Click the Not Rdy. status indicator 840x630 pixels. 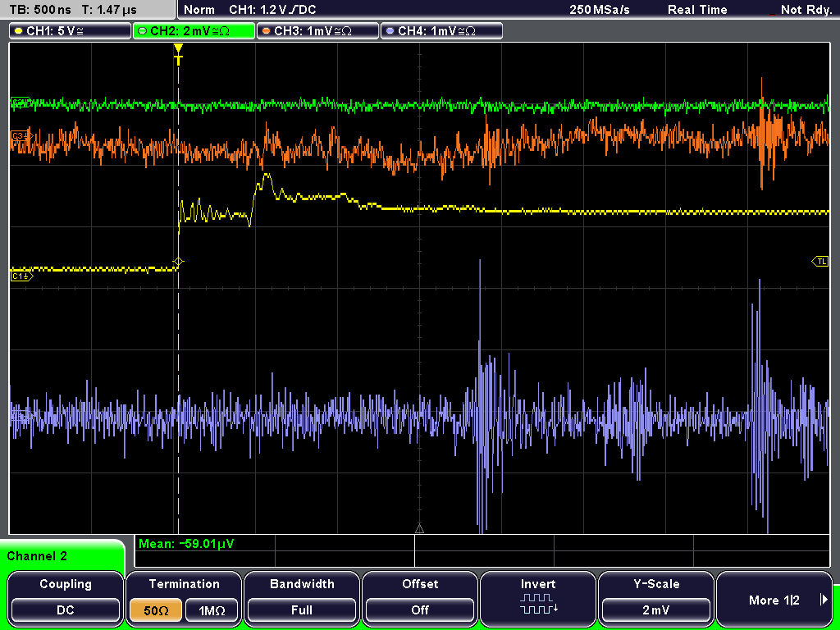tap(806, 10)
